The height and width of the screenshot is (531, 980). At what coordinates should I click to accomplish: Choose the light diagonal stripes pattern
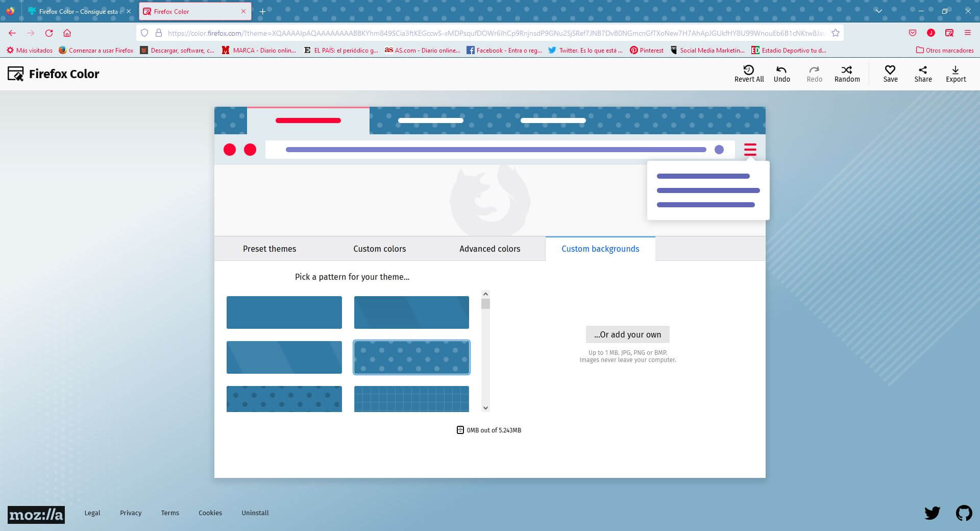click(x=284, y=357)
